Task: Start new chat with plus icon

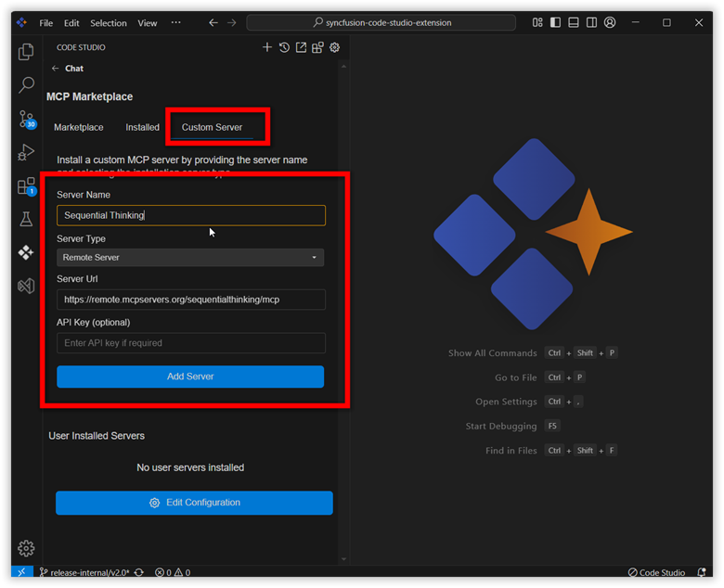Action: 267,47
